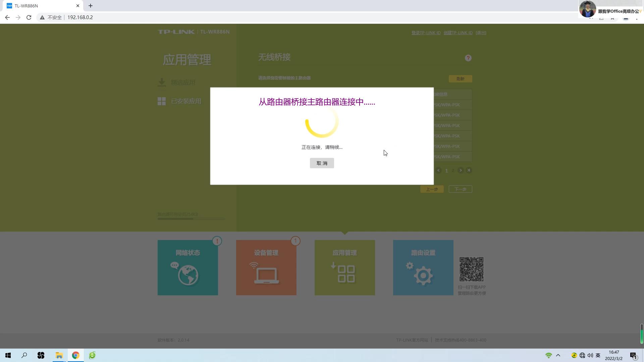Click the Wi-Fi icon in the taskbar
The image size is (644, 362).
click(549, 355)
